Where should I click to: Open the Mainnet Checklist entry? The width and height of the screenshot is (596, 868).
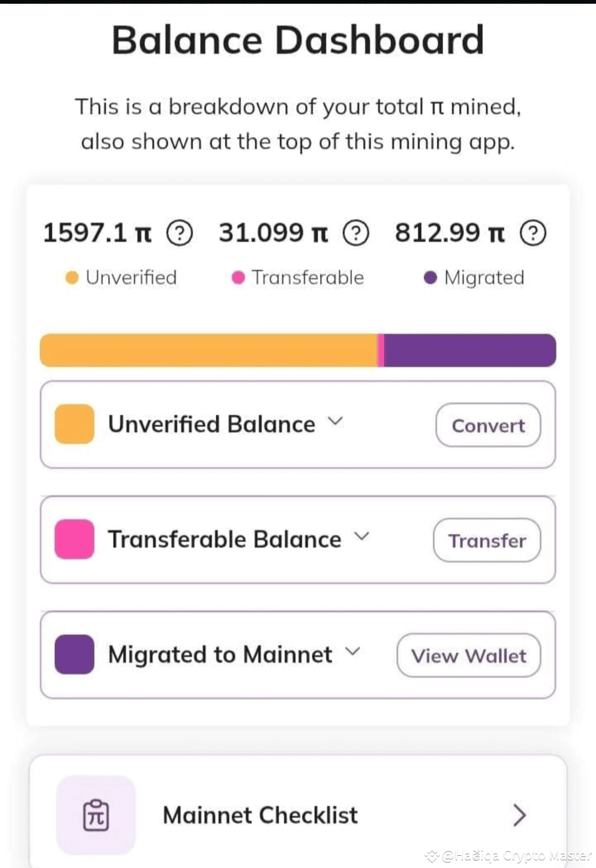click(x=298, y=815)
